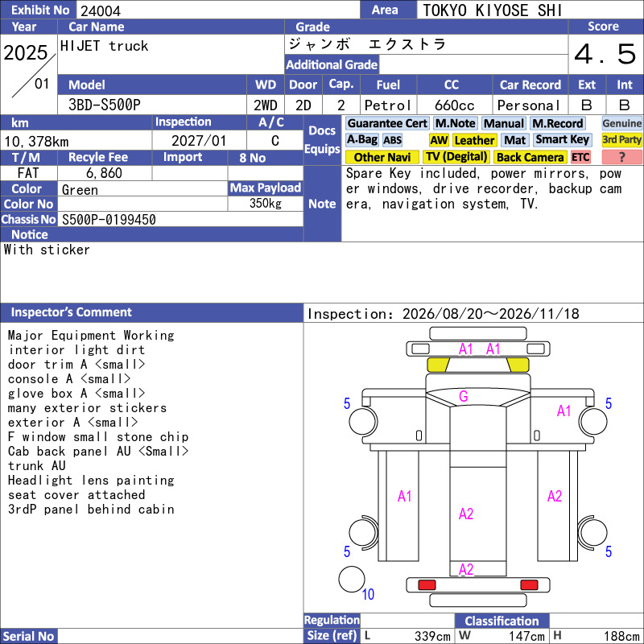Toggle the Leather equipment badge
The height and width of the screenshot is (644, 644).
[474, 140]
